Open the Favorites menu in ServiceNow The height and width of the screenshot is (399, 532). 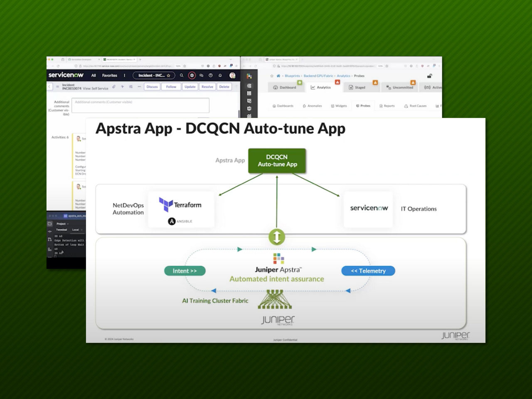110,76
